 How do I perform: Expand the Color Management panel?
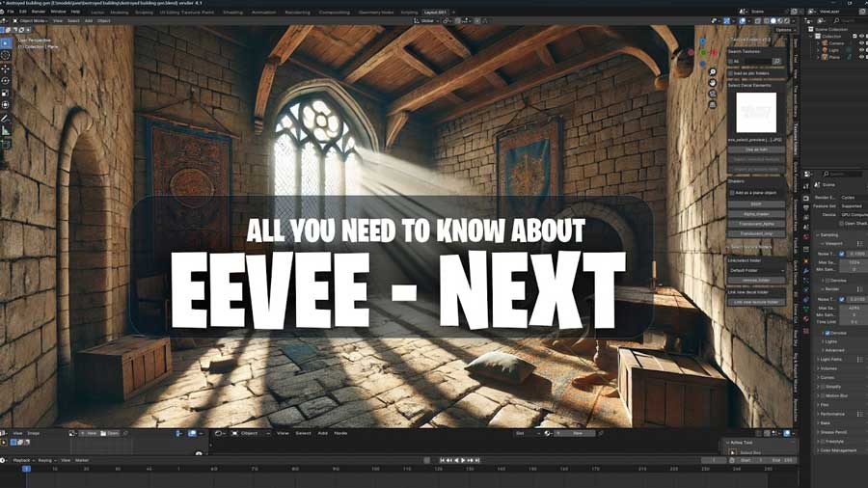click(836, 450)
